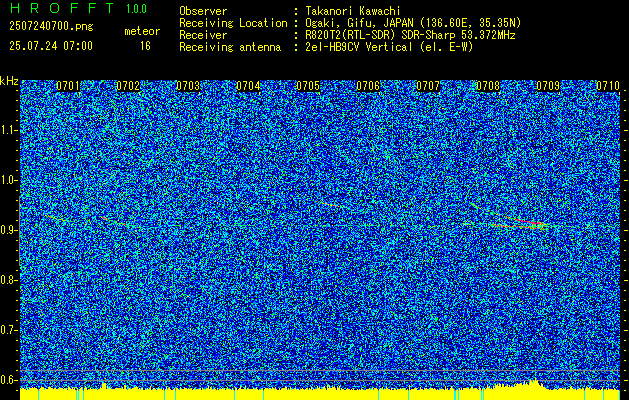Click the meteor echo trace near 0705
The image size is (629, 400).
click(x=330, y=205)
